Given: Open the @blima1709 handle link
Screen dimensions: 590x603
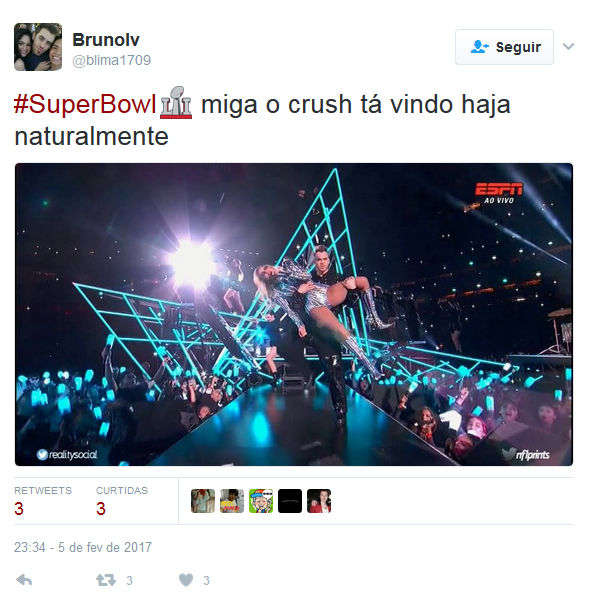Looking at the screenshot, I should pyautogui.click(x=112, y=60).
